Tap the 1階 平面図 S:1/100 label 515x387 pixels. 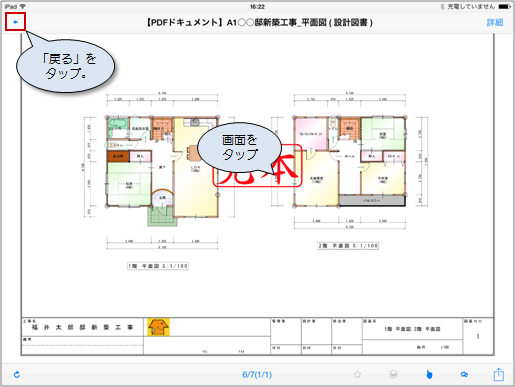[x=158, y=266]
